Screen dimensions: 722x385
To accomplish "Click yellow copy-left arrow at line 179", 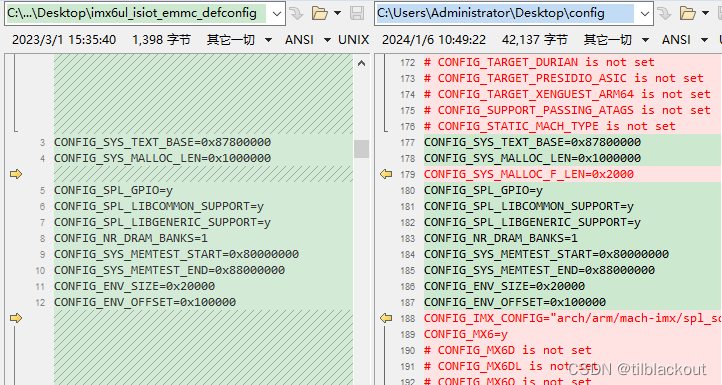I will click(386, 174).
